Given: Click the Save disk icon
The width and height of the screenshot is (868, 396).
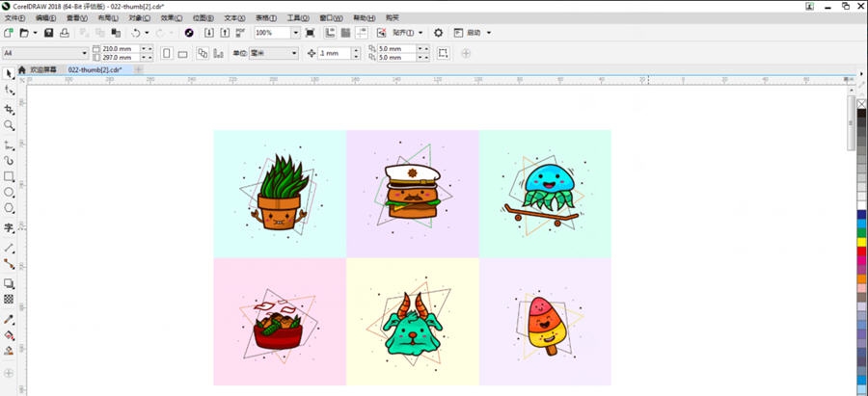Looking at the screenshot, I should (49, 33).
